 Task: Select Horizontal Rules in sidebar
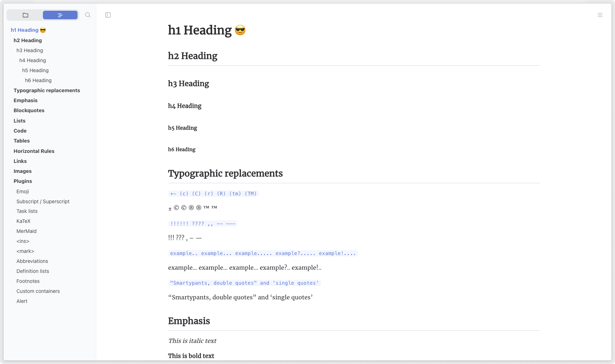click(34, 151)
